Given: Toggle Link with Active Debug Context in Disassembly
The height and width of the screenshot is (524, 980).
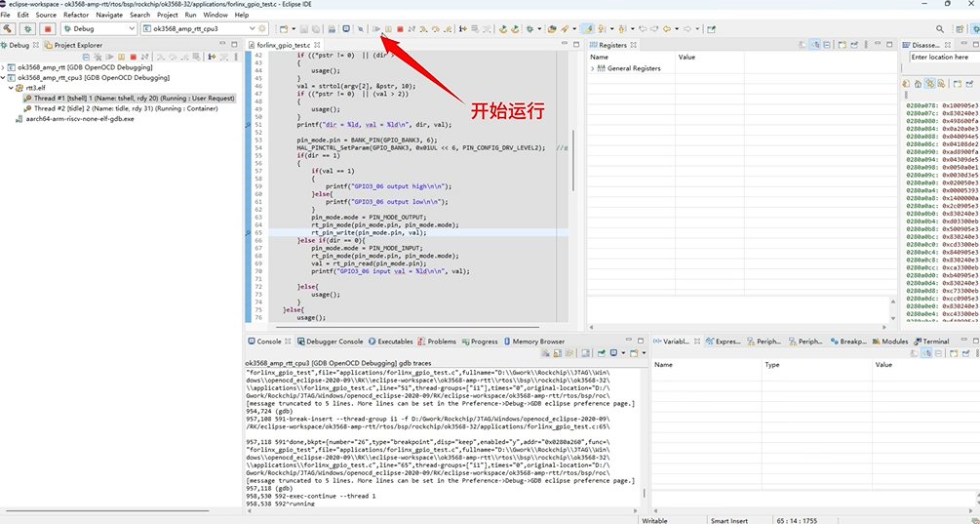Looking at the screenshot, I should tap(930, 83).
